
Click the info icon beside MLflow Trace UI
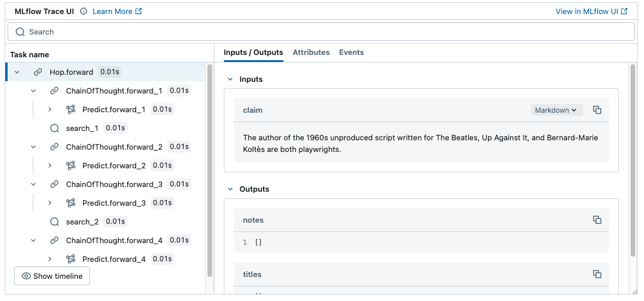pyautogui.click(x=84, y=12)
